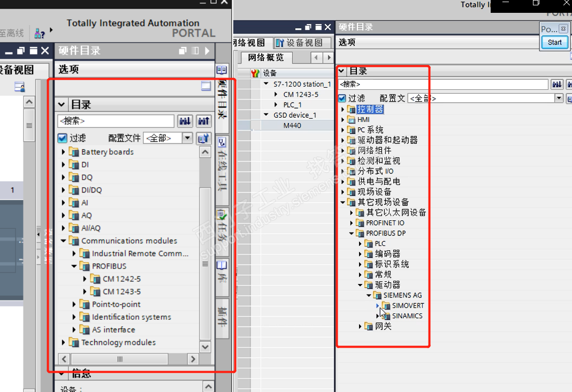
Task: Collapse GSD device_1 in network overview
Action: point(266,115)
